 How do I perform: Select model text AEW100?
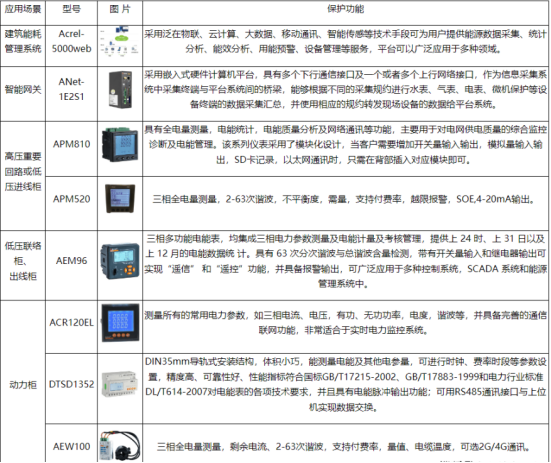coord(71,446)
